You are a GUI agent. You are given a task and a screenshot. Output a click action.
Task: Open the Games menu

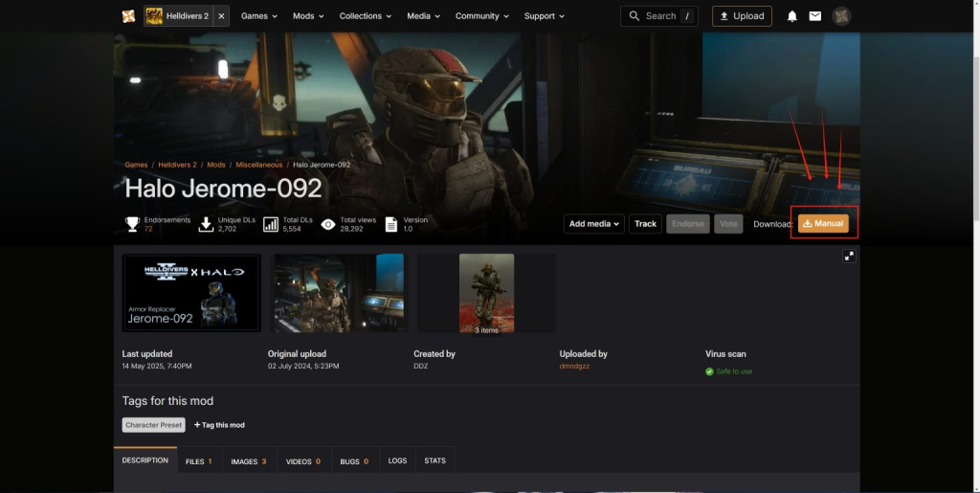point(258,16)
